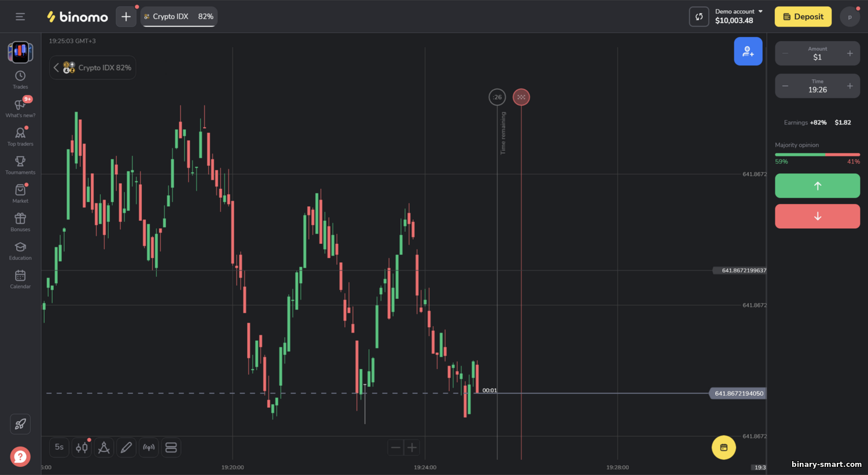
Task: Open the Crypto IDX 82% asset selector
Action: point(93,68)
